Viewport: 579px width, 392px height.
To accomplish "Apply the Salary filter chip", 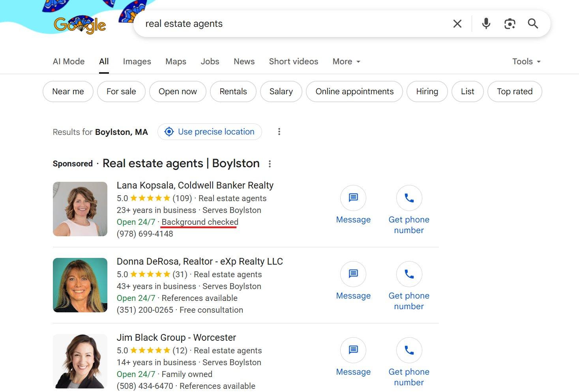I will (x=281, y=91).
